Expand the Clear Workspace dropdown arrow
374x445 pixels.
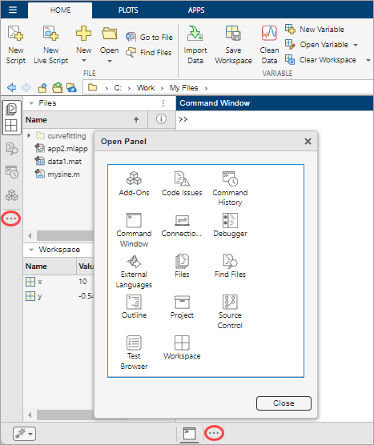(368, 60)
